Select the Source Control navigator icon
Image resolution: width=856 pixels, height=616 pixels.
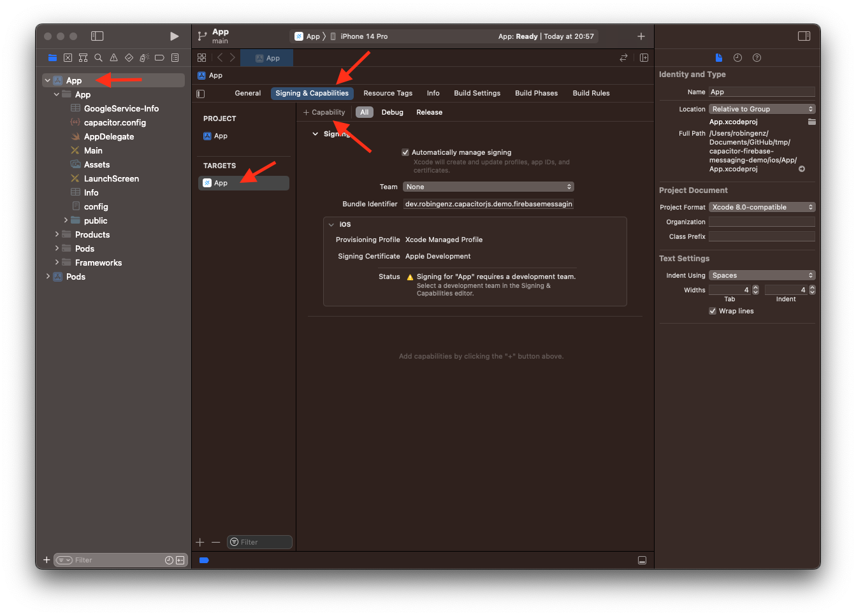point(68,57)
